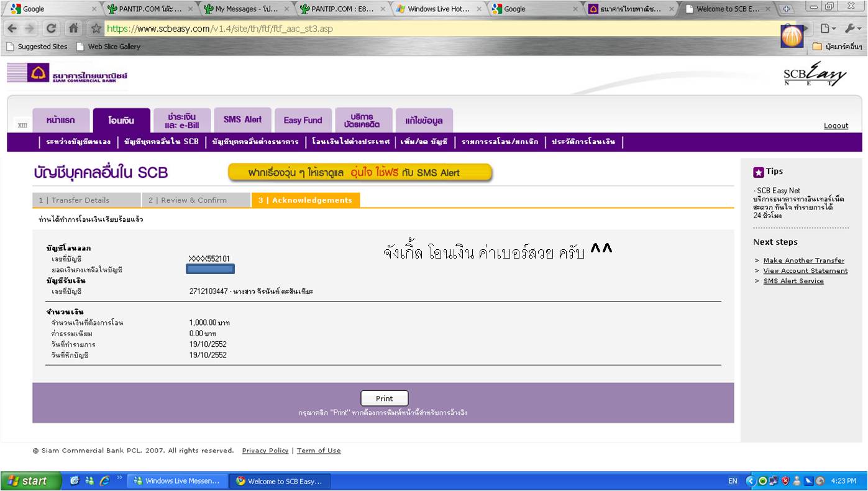Screen dimensions: 868x491
Task: Open View Account Statement link
Action: click(x=805, y=271)
